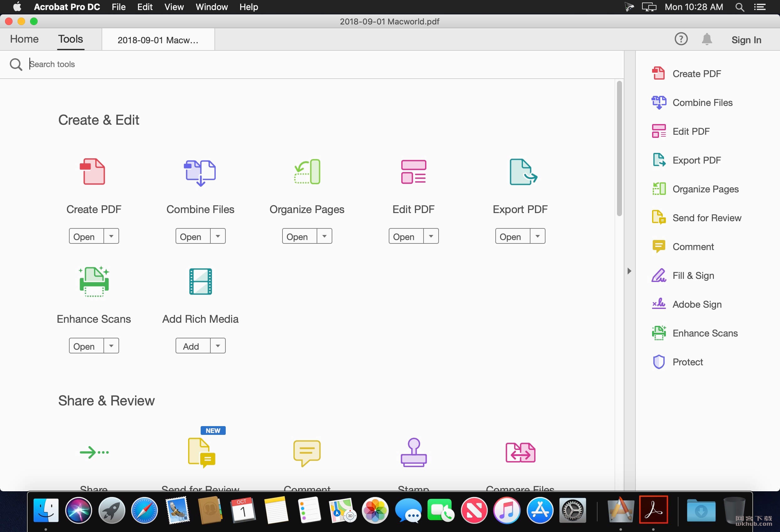780x532 pixels.
Task: Click Add button under Add Rich Media
Action: point(193,346)
